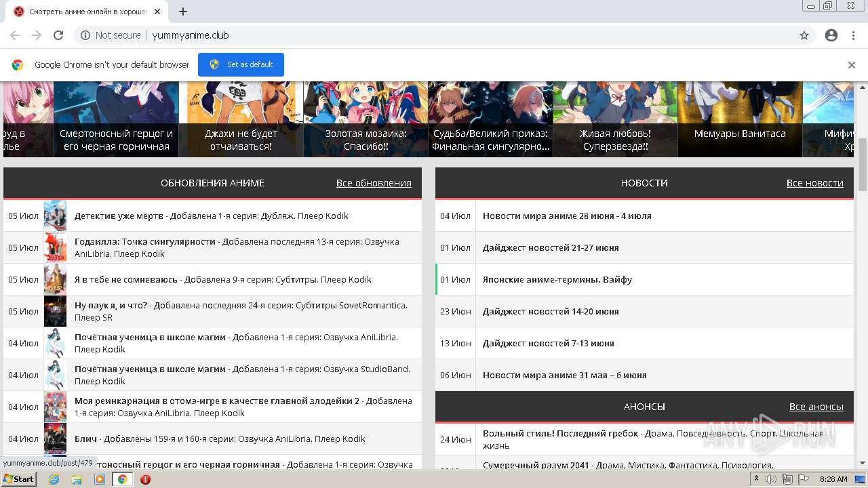The height and width of the screenshot is (488, 868).
Task: Reload the page with refresh icon
Action: tap(58, 35)
